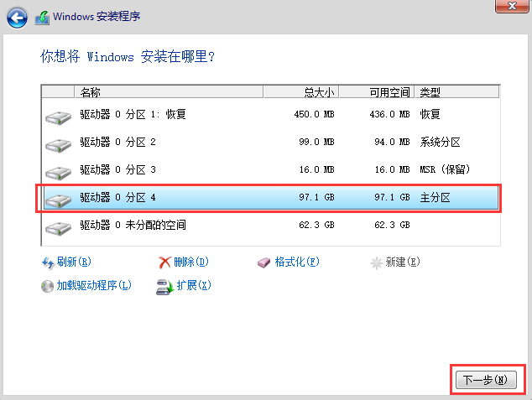The image size is (532, 400).
Task: Click the 主分区 type cell
Action: click(x=435, y=197)
